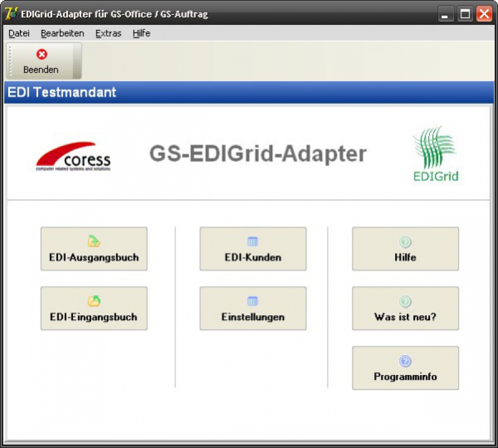Open the EDI-Eingangsbuch inbox folder icon
The width and height of the screenshot is (498, 448).
[94, 301]
